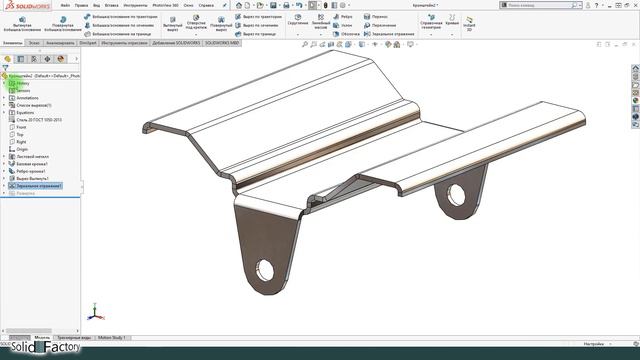Switch to the SOLIDWORKS MBD tab
The width and height of the screenshot is (640, 360).
[x=222, y=43]
